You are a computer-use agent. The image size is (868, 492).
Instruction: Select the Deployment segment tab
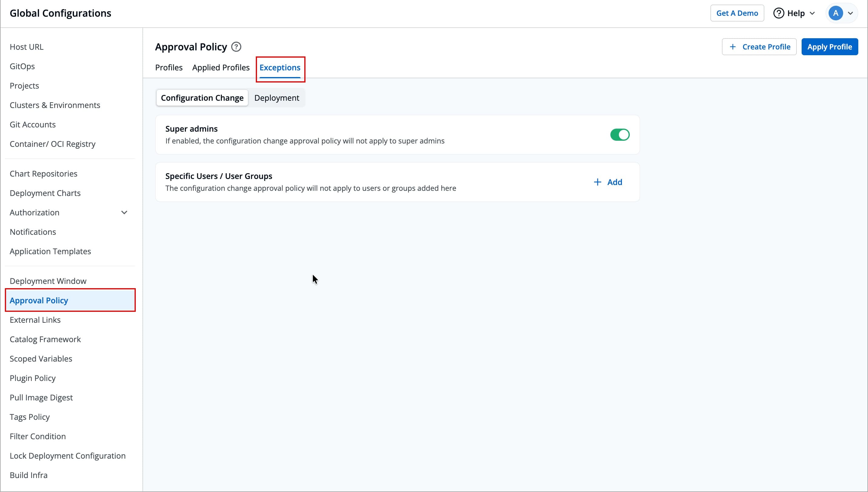tap(276, 98)
